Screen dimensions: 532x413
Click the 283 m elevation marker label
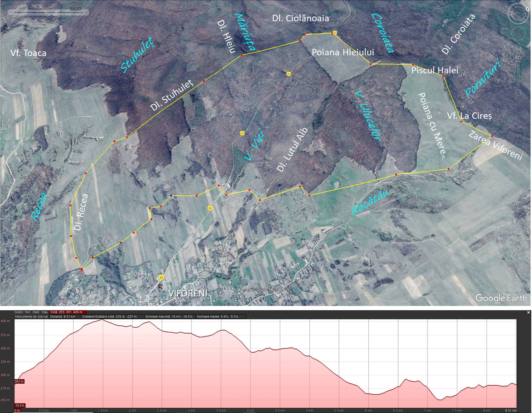(x=19, y=381)
